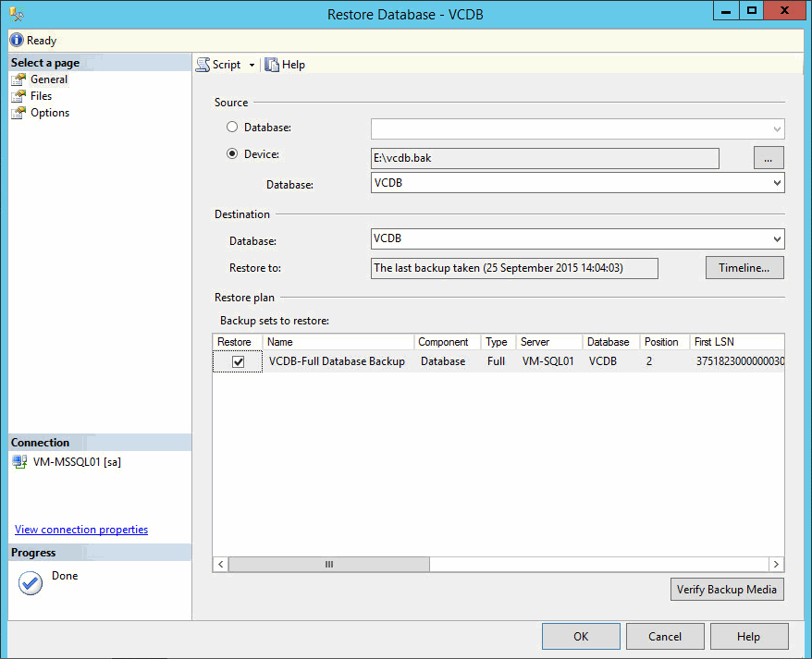Open View connection properties link
Image resolution: width=812 pixels, height=659 pixels.
point(81,530)
